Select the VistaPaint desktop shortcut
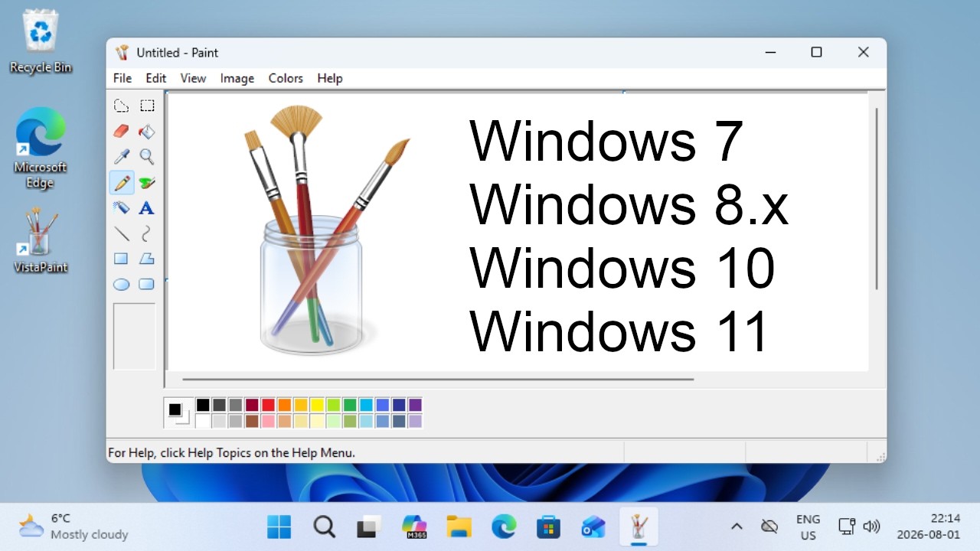 41,241
